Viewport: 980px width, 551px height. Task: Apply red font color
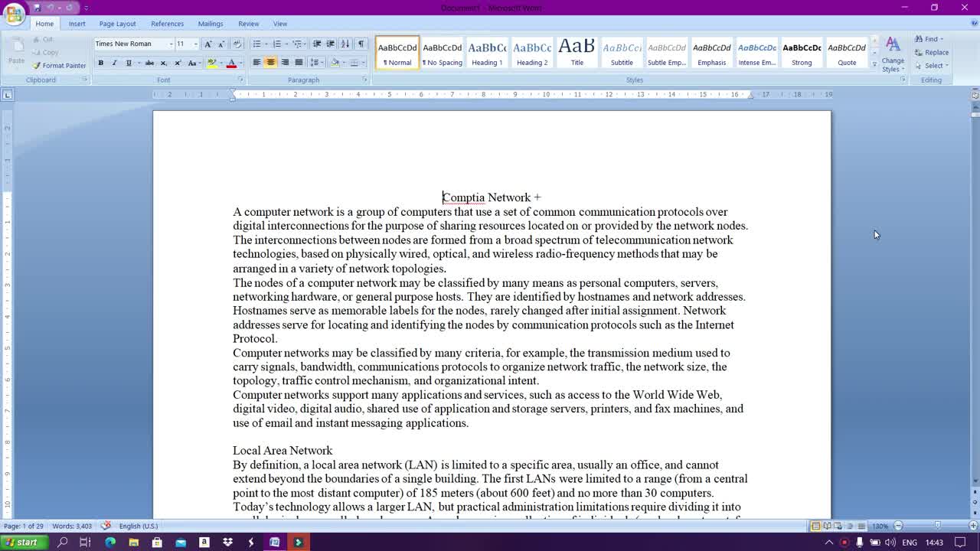click(231, 63)
